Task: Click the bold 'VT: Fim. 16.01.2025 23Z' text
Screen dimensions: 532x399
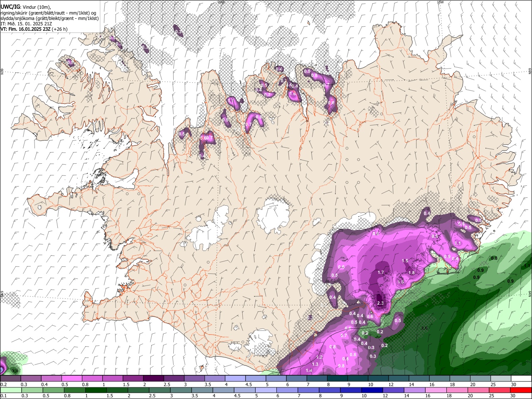Action: click(x=25, y=29)
